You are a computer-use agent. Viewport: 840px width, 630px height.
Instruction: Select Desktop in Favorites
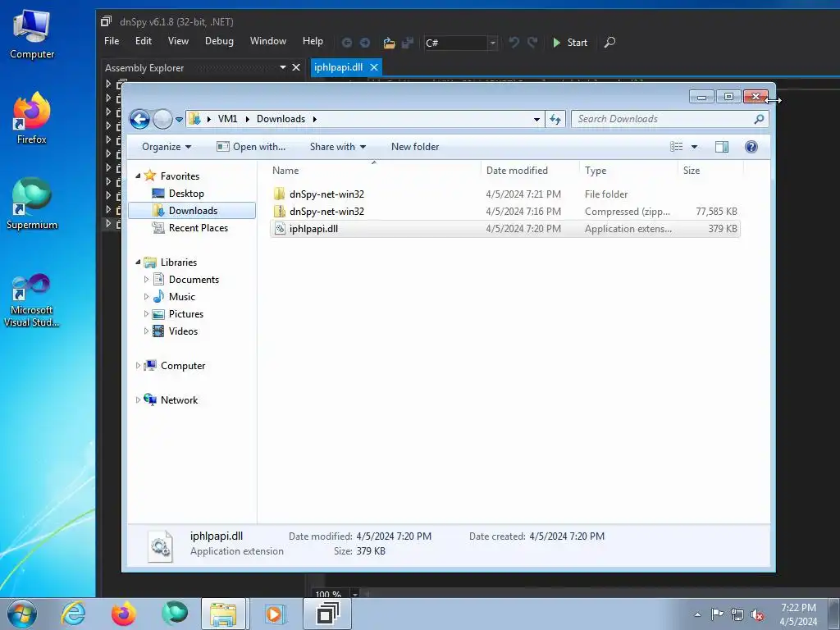click(186, 194)
